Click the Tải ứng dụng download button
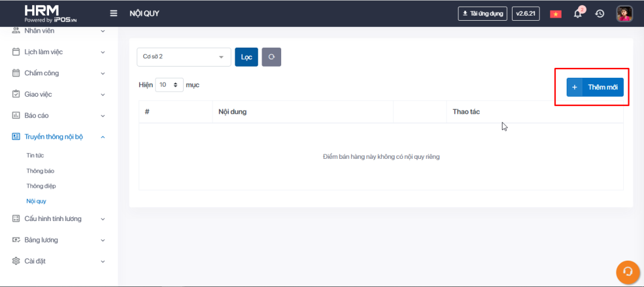Image resolution: width=644 pixels, height=287 pixels. [x=482, y=14]
